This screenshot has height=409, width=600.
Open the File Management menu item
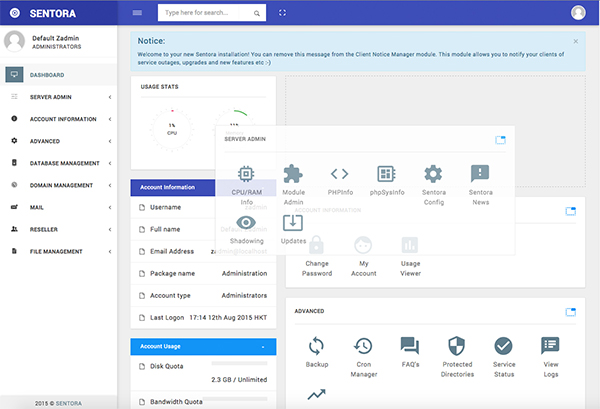[59, 251]
